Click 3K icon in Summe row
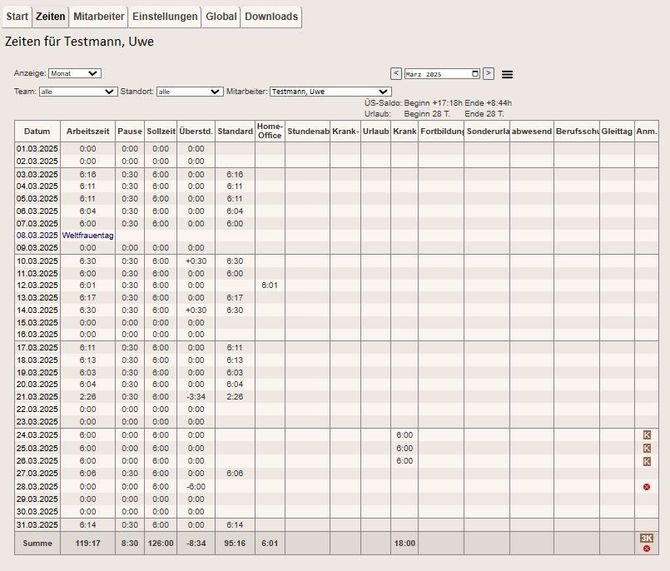The width and height of the screenshot is (670, 571). click(646, 538)
